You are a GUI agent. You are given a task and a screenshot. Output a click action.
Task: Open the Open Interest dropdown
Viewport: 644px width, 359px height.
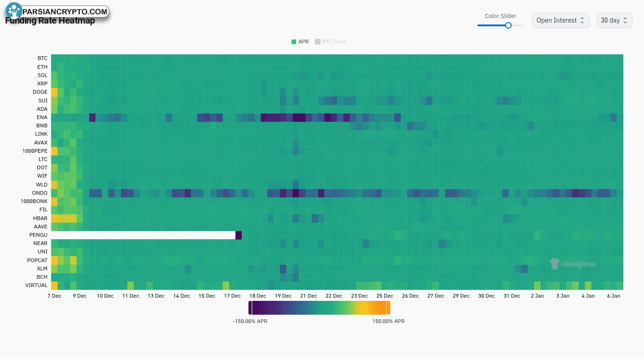point(561,20)
